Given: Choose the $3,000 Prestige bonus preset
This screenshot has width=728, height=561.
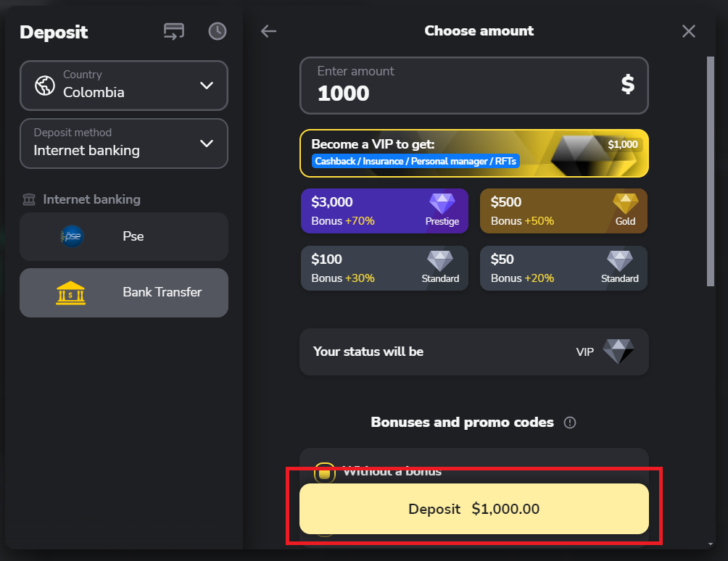Looking at the screenshot, I should (x=385, y=211).
